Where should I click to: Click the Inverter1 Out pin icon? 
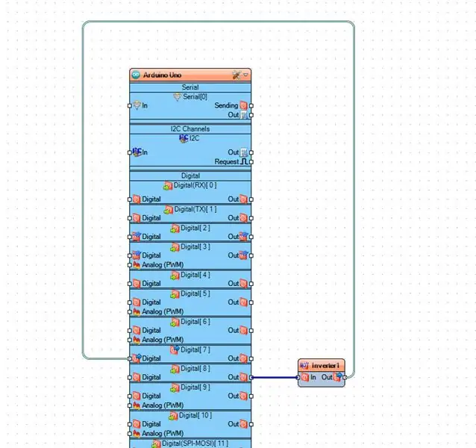point(337,377)
